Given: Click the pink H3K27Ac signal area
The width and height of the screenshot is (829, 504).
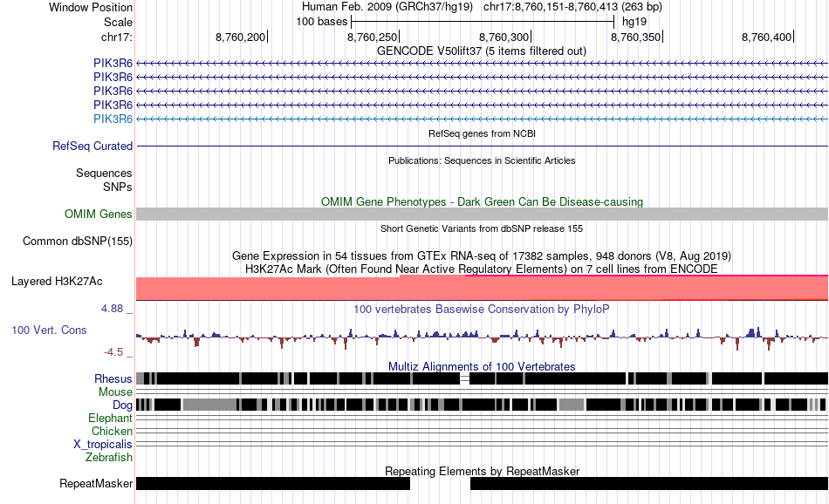Looking at the screenshot, I should pyautogui.click(x=482, y=288).
